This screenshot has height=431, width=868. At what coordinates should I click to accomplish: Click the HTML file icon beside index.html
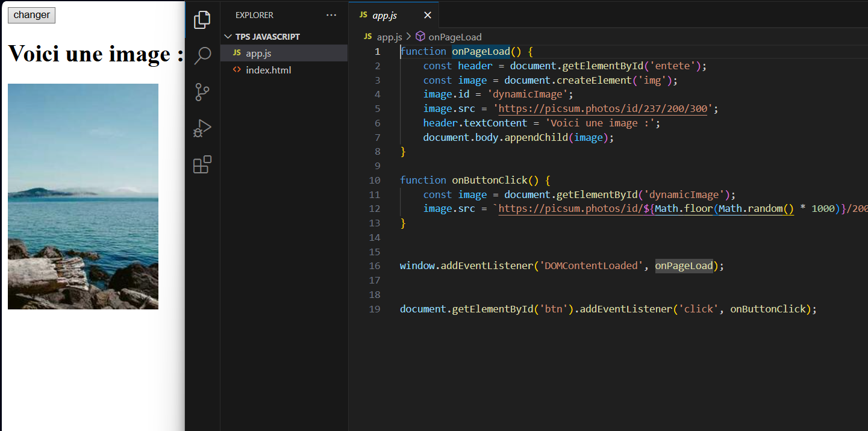tap(237, 70)
